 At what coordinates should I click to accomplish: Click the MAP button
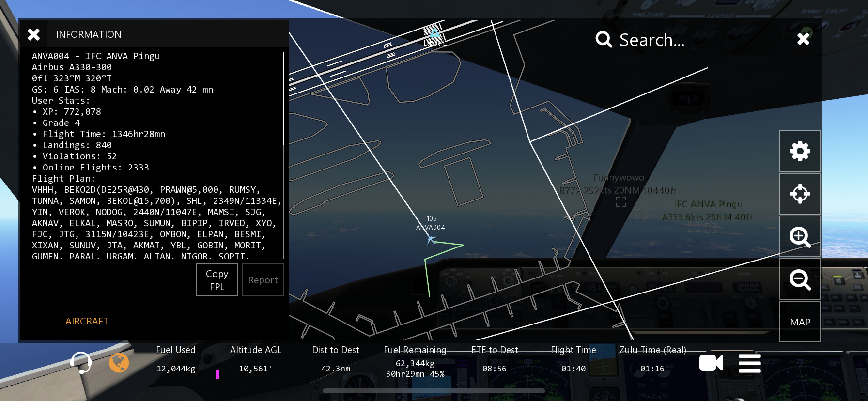click(800, 322)
